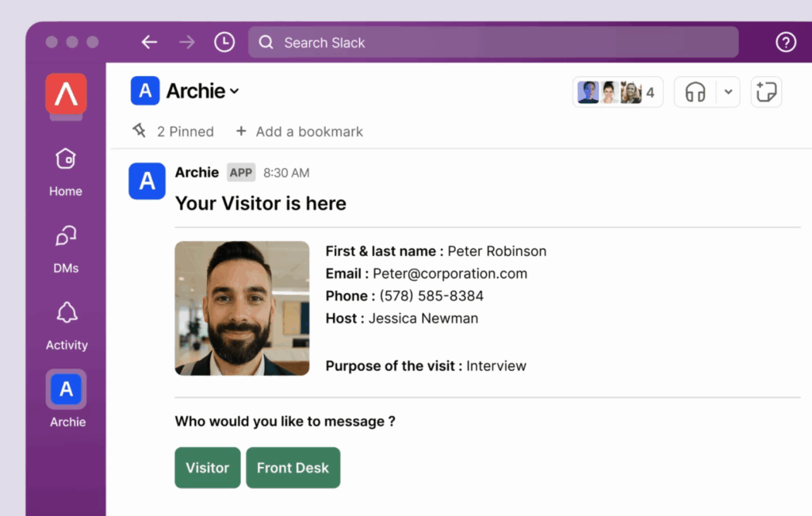Select the Archie app in the sidebar
812x516 pixels.
(65, 388)
